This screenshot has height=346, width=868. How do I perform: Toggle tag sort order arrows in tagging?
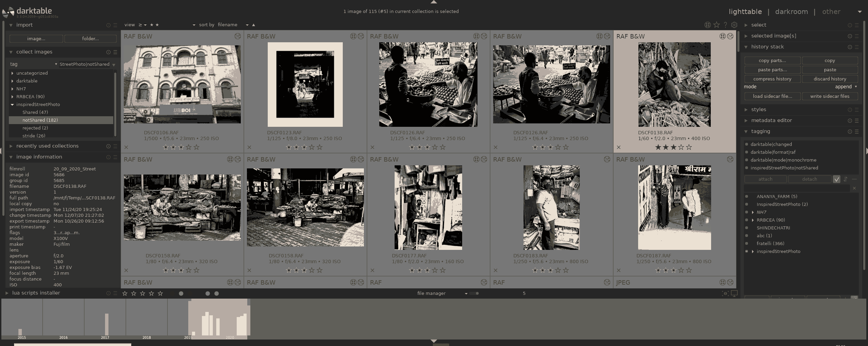click(845, 179)
